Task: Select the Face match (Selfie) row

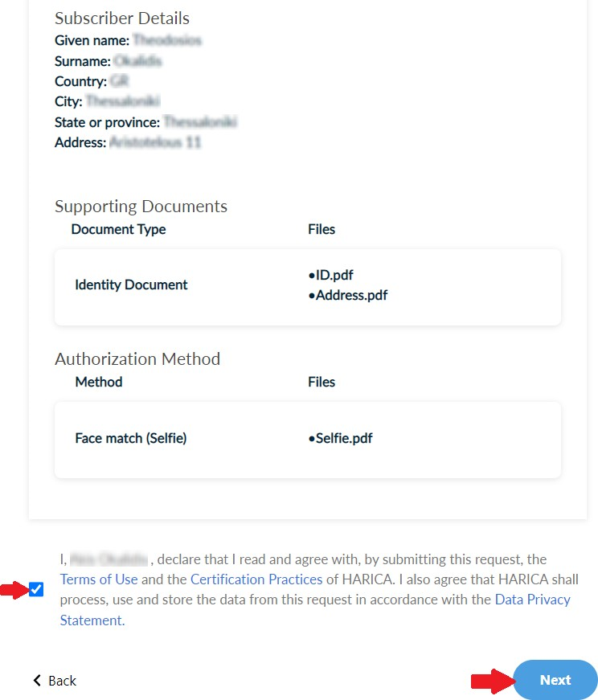Action: 131,439
